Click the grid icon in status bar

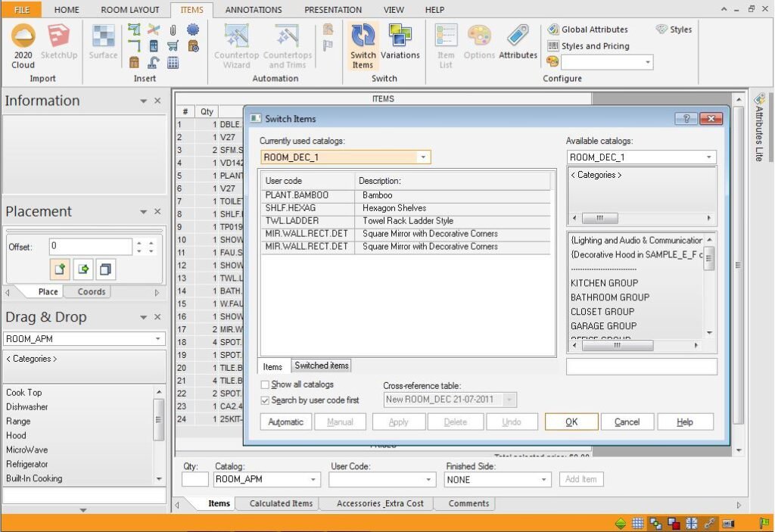point(638,523)
